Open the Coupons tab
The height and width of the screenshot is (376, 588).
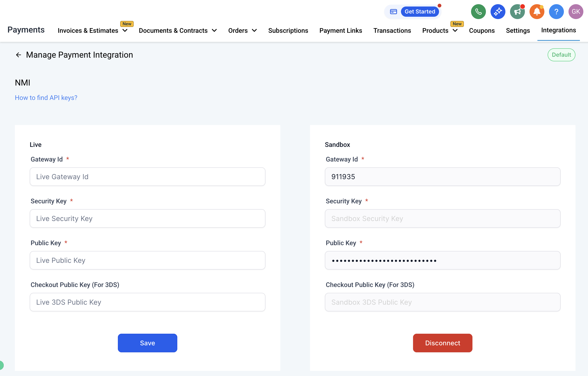point(481,31)
